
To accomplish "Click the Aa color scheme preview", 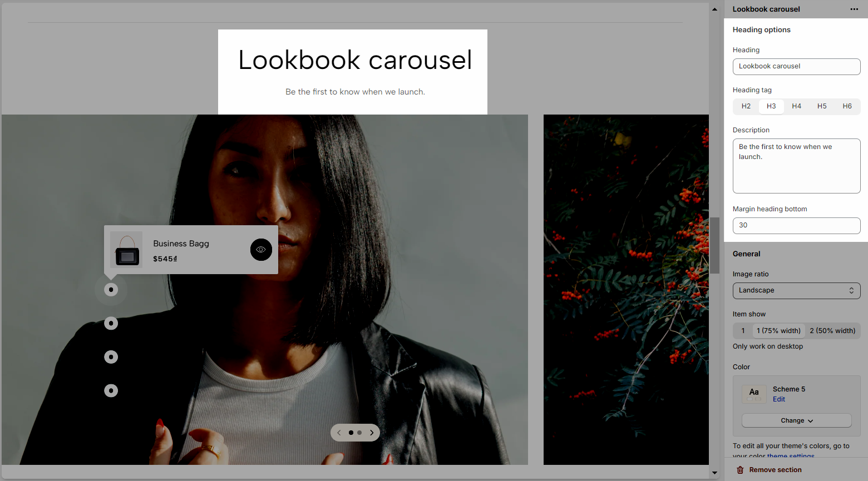I will (x=754, y=394).
